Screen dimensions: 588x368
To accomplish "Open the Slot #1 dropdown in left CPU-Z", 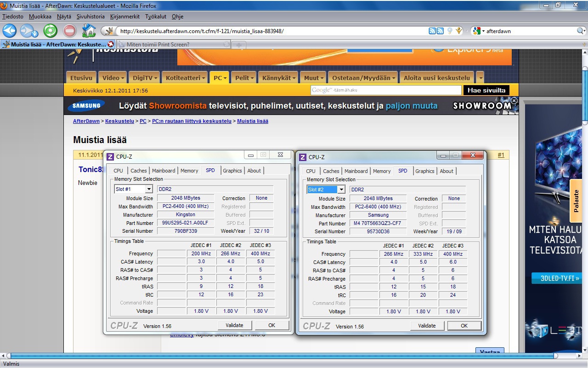I will point(148,189).
